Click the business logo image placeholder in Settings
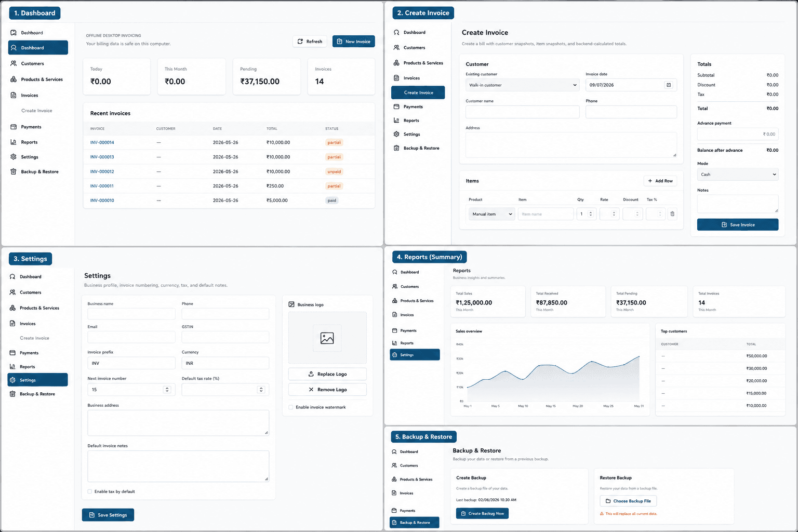Screen dimensions: 798x532 click(x=327, y=338)
